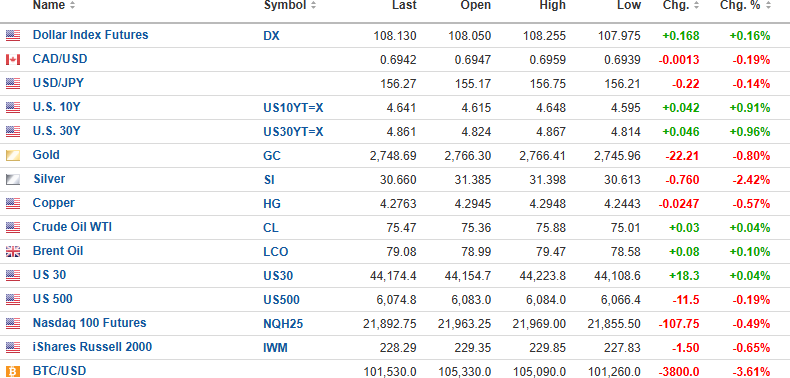Click the US flag beside Nasdaq 100 Futures
Image resolution: width=790 pixels, height=378 pixels.
click(13, 324)
